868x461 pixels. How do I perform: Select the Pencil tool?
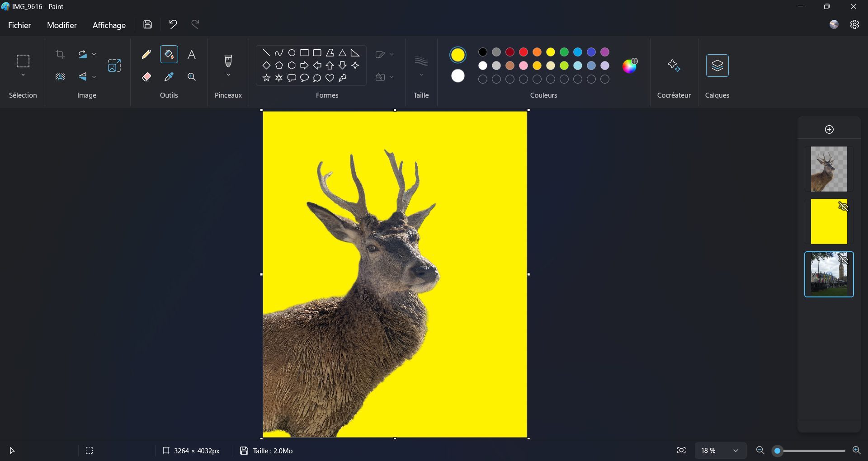tap(146, 55)
